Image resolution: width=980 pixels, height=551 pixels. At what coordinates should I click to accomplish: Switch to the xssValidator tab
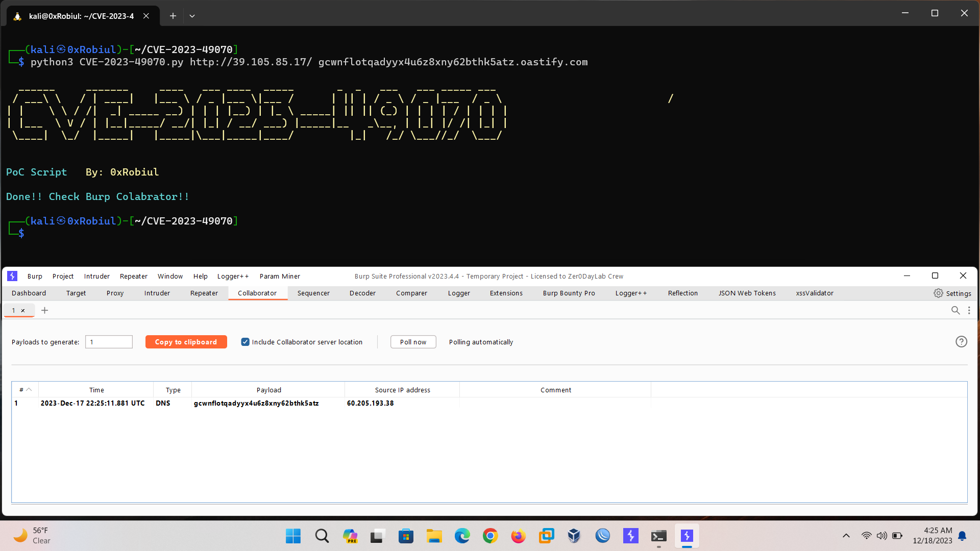click(x=815, y=293)
